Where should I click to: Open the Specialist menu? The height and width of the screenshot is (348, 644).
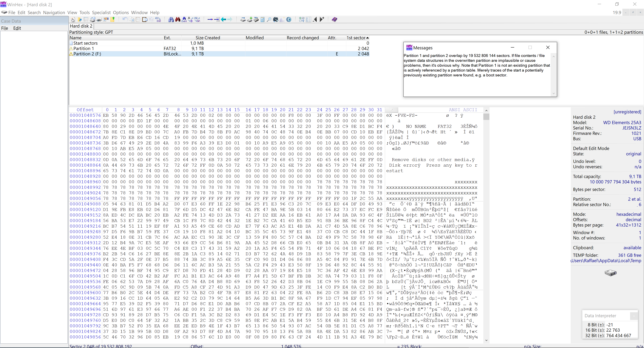[x=101, y=13]
